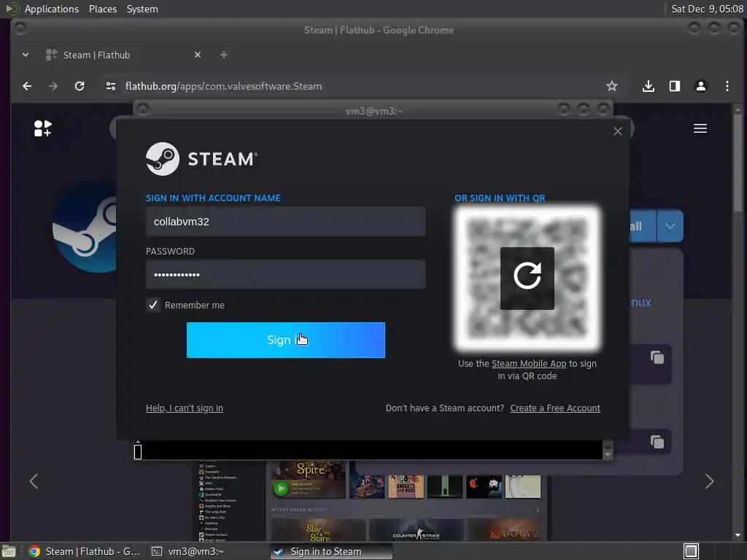Expand the Install button dropdown arrow
This screenshot has width=747, height=560.
(670, 226)
